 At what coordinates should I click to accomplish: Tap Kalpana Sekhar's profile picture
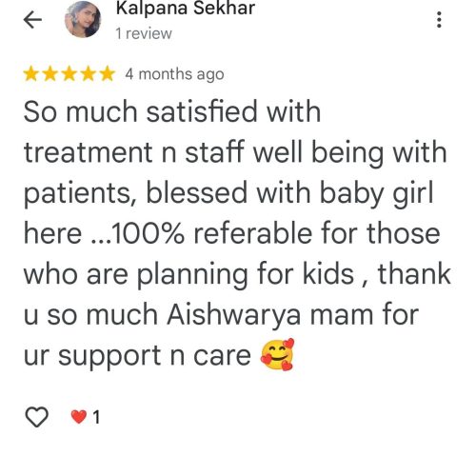[83, 20]
